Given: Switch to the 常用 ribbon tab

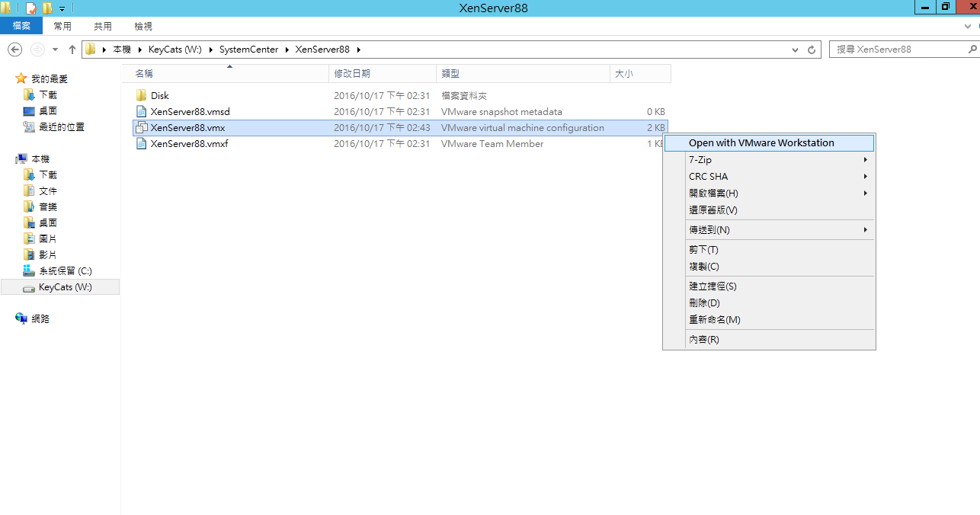Looking at the screenshot, I should [62, 26].
